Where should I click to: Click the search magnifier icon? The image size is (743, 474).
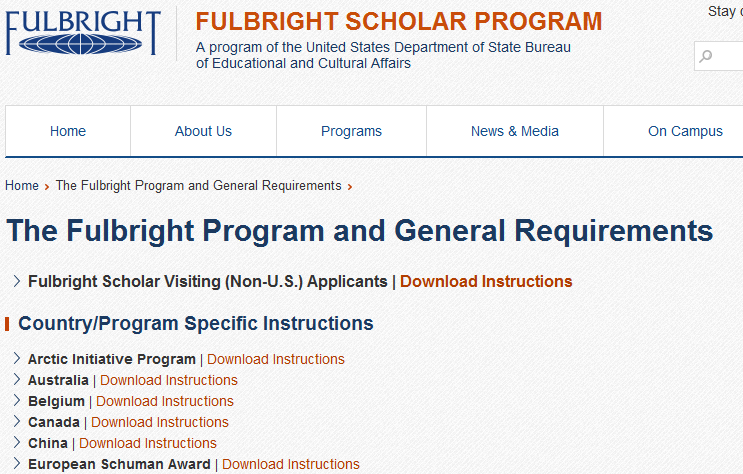pos(706,56)
